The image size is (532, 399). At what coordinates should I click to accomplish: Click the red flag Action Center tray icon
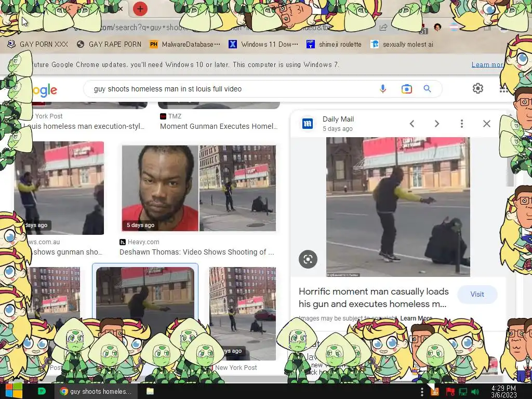[450, 392]
